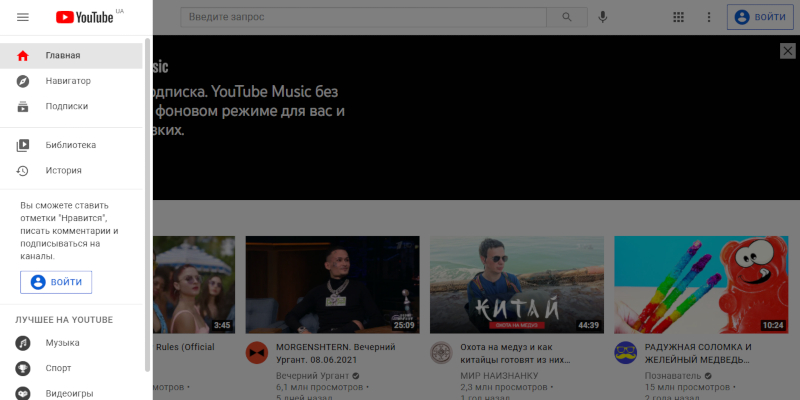Click the sidebar vertical scrollbar
Screen dimensions: 800x400
(x=149, y=200)
